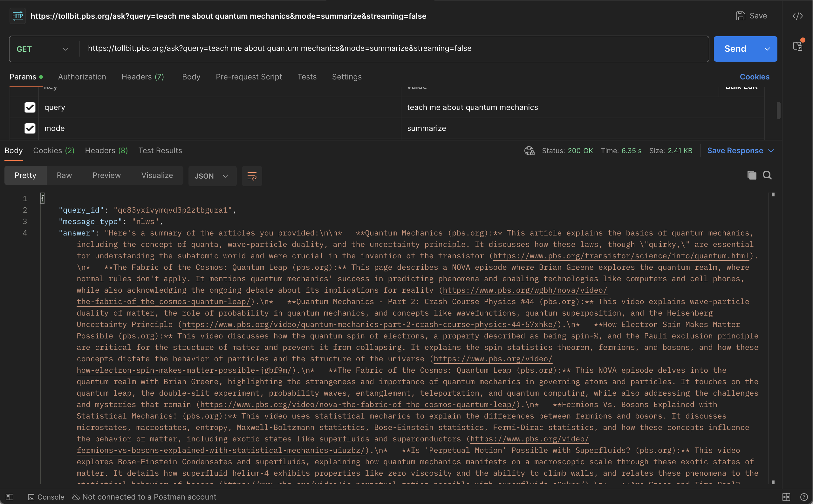
Task: Open the help question mark icon
Action: click(x=804, y=497)
